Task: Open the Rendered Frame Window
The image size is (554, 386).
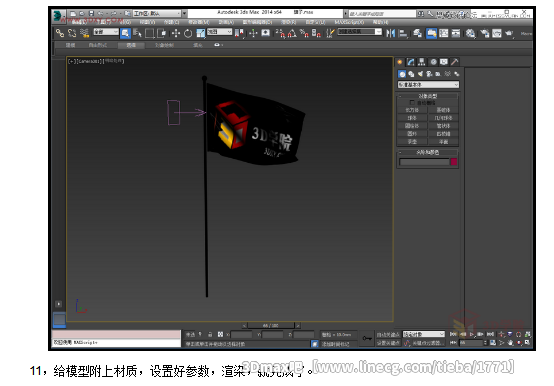Action: point(497,34)
